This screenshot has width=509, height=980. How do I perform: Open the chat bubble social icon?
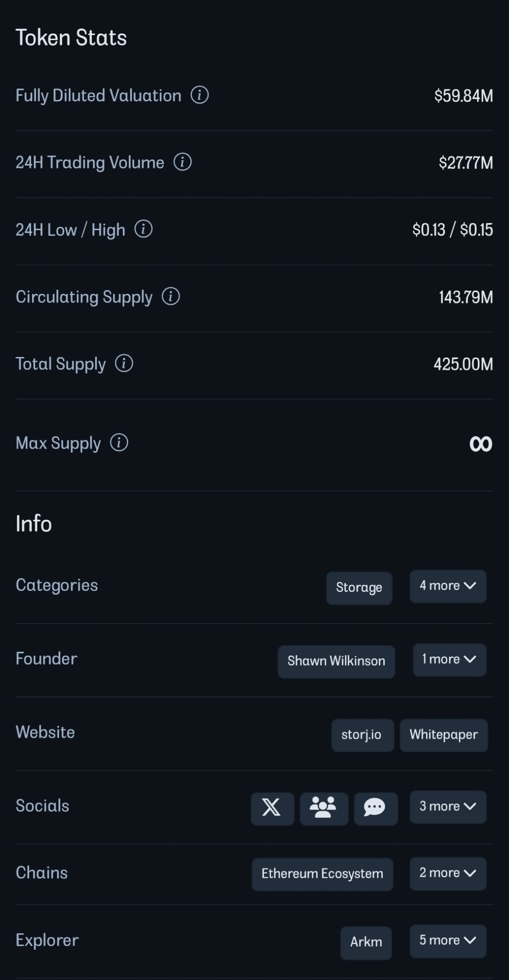coord(375,808)
